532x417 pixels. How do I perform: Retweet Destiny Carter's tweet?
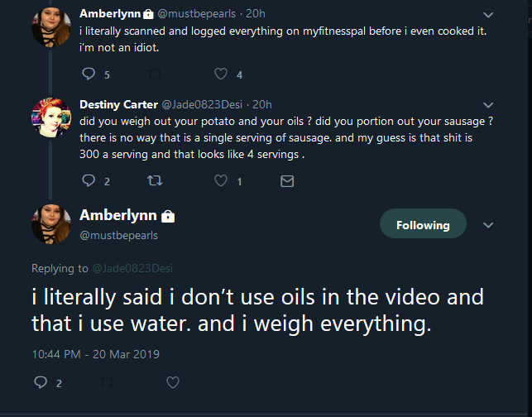pos(155,180)
